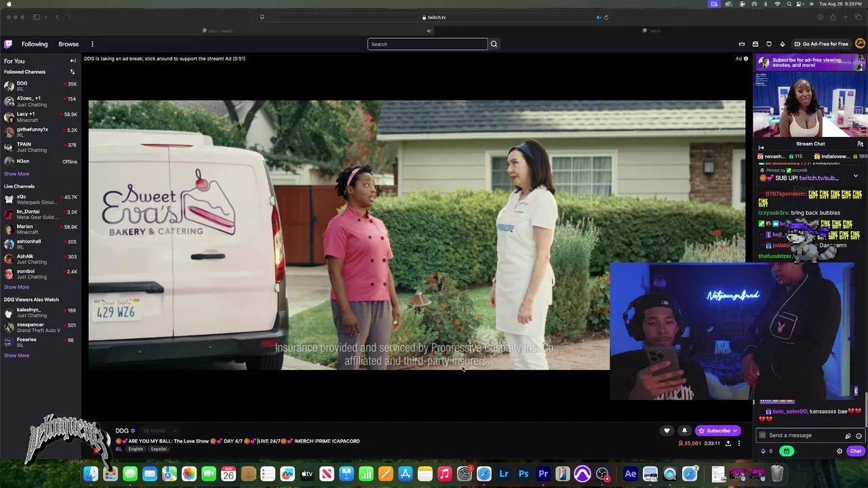Show more followed channels

16,174
